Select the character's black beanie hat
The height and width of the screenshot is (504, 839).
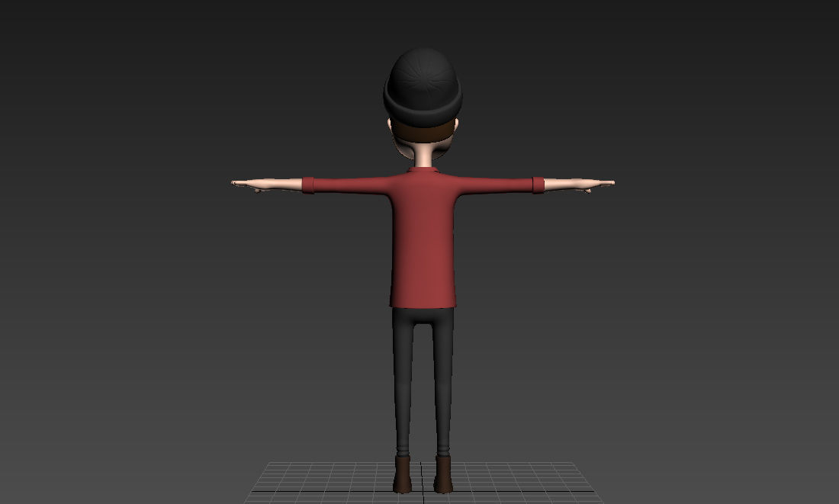tap(423, 87)
